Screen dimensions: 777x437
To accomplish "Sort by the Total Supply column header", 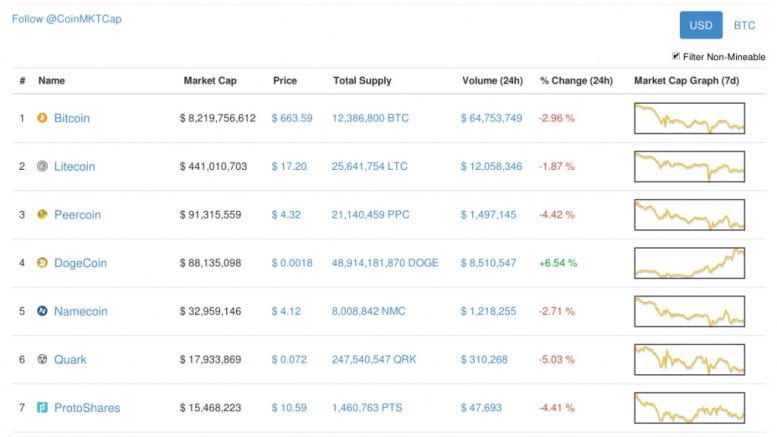I will (362, 80).
